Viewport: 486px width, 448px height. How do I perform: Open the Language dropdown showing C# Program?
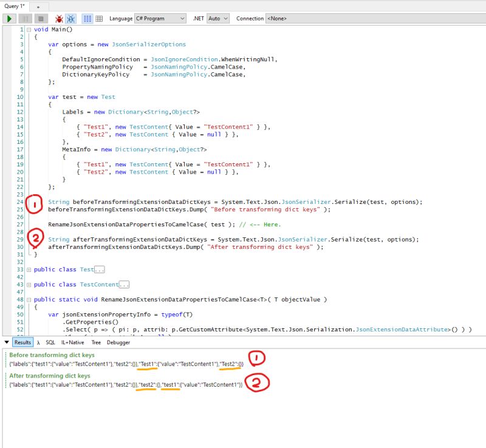pos(159,18)
